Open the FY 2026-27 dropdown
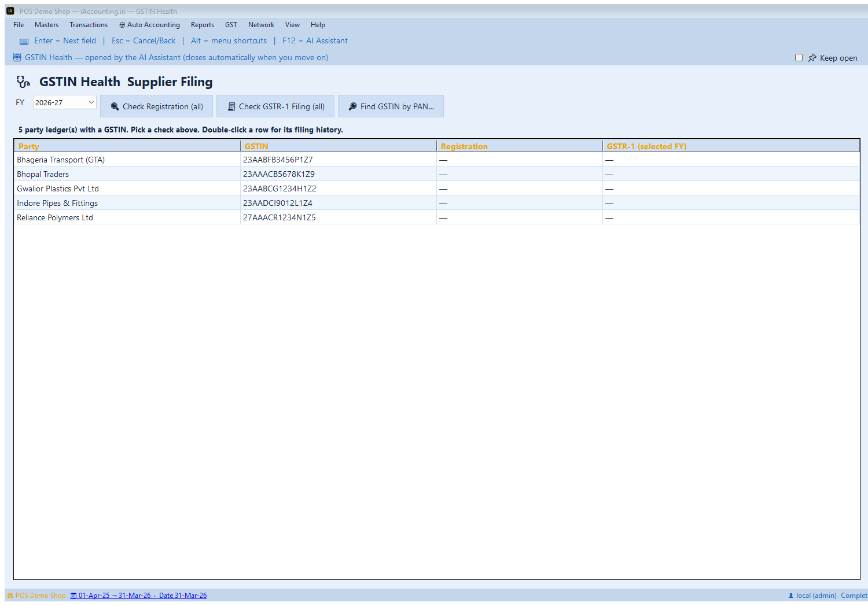Screen dimensions: 868x606 tap(65, 102)
